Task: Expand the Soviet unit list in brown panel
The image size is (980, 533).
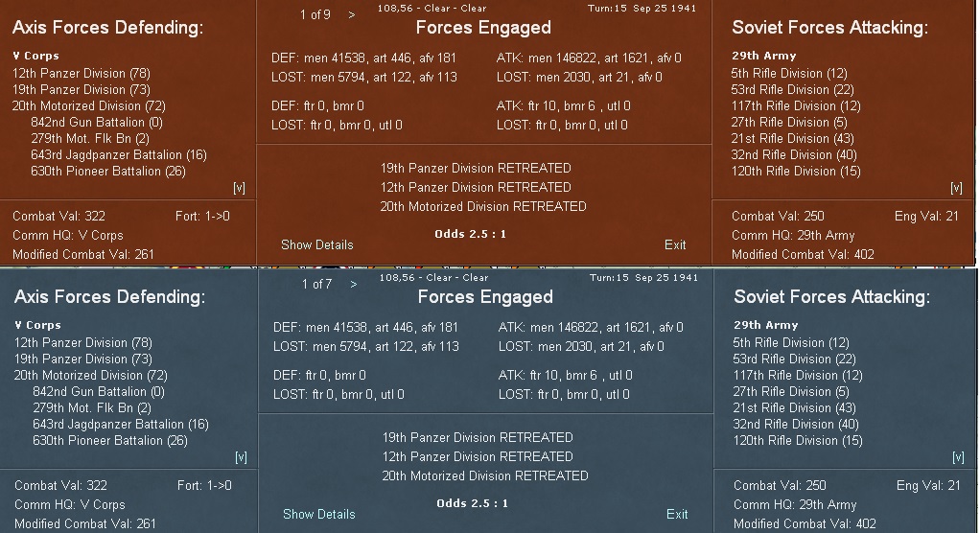Action: coord(956,188)
